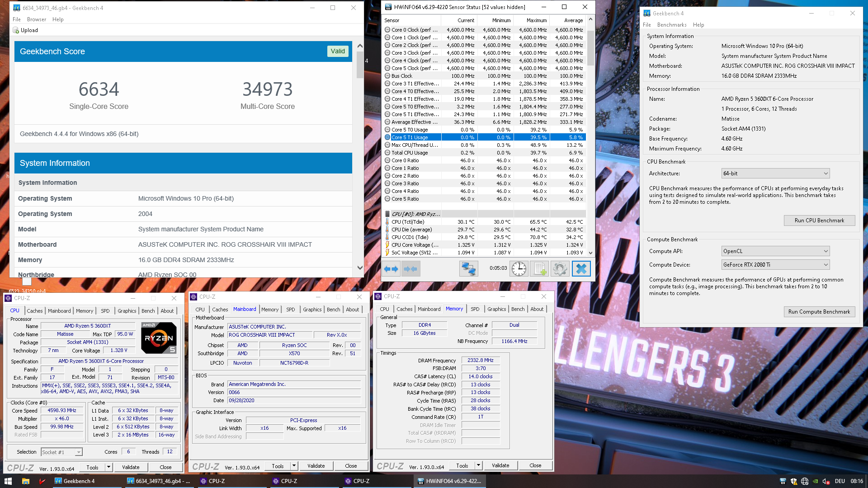This screenshot has height=488, width=868.
Task: Click BIOS Date 09/28/2020 field
Action: click(x=294, y=400)
